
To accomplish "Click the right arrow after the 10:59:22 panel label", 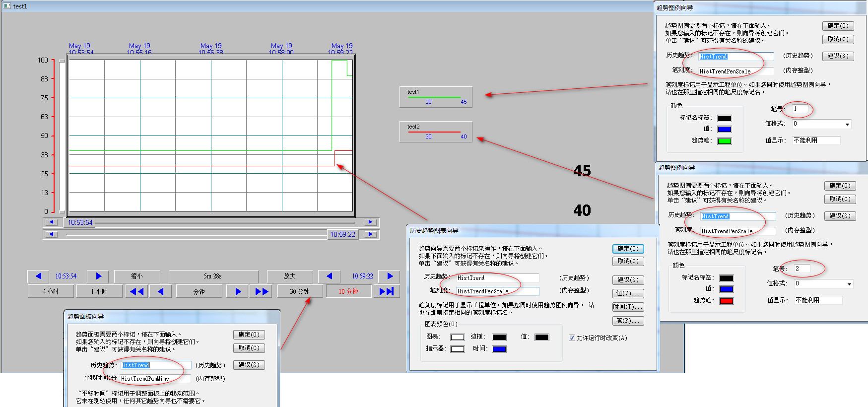I will coord(390,276).
